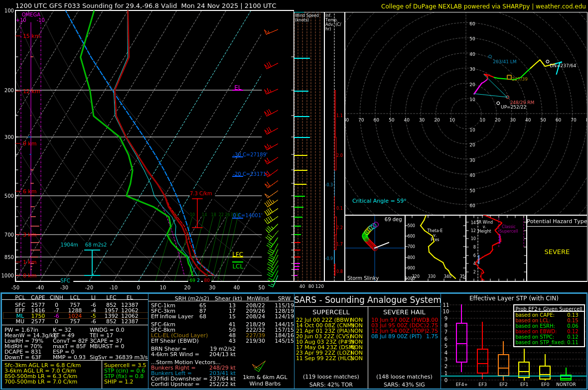This screenshot has width=588, height=390.
Task: Click the UP=252/22 hodograph label
Action: [x=513, y=107]
